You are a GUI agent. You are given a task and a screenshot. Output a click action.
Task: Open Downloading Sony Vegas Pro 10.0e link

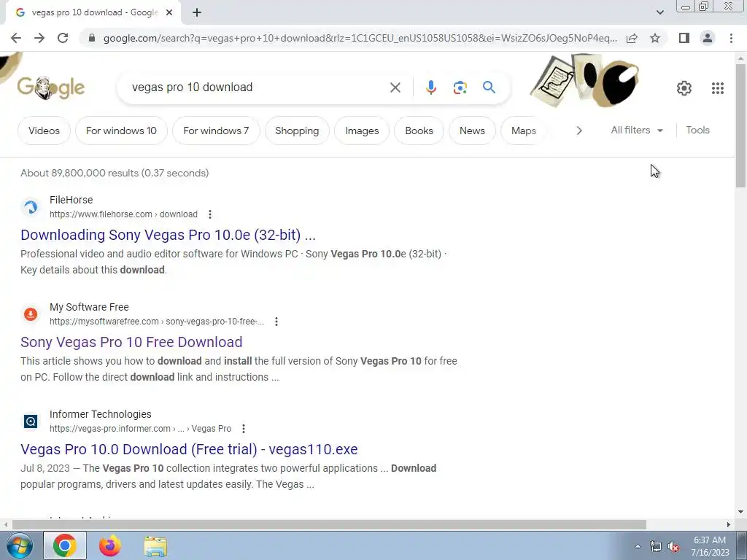pyautogui.click(x=168, y=235)
